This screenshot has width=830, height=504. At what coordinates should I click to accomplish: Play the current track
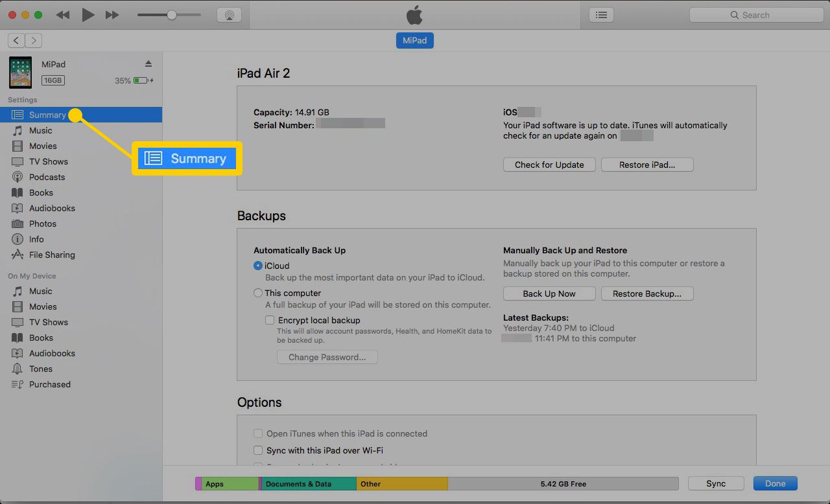[88, 15]
